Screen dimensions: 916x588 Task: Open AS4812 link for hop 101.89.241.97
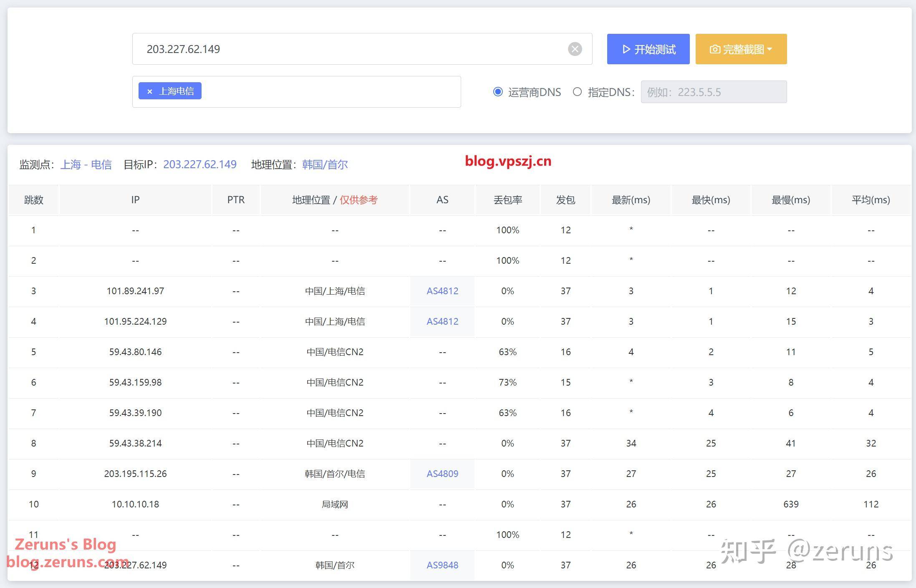442,291
